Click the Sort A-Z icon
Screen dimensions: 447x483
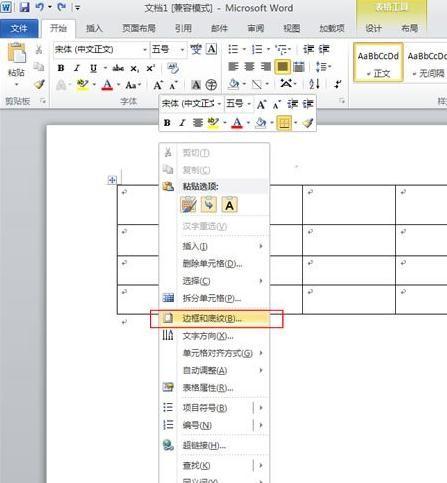(314, 84)
